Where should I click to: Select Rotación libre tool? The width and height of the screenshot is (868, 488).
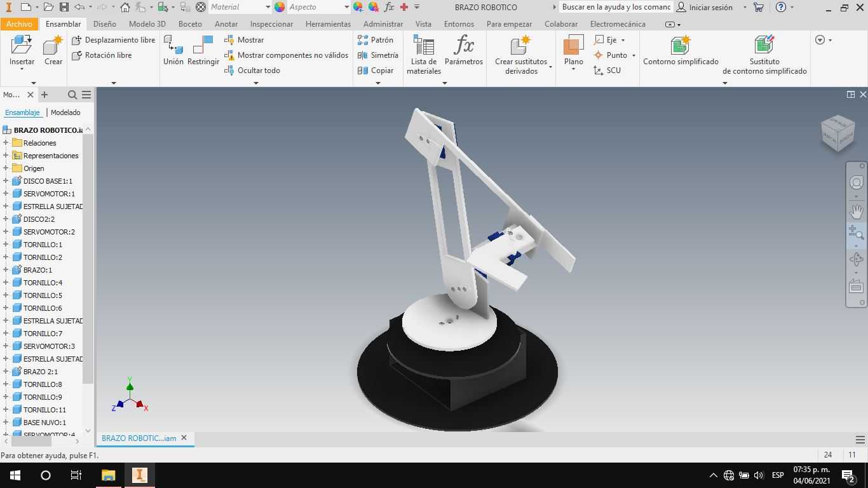pyautogui.click(x=102, y=55)
